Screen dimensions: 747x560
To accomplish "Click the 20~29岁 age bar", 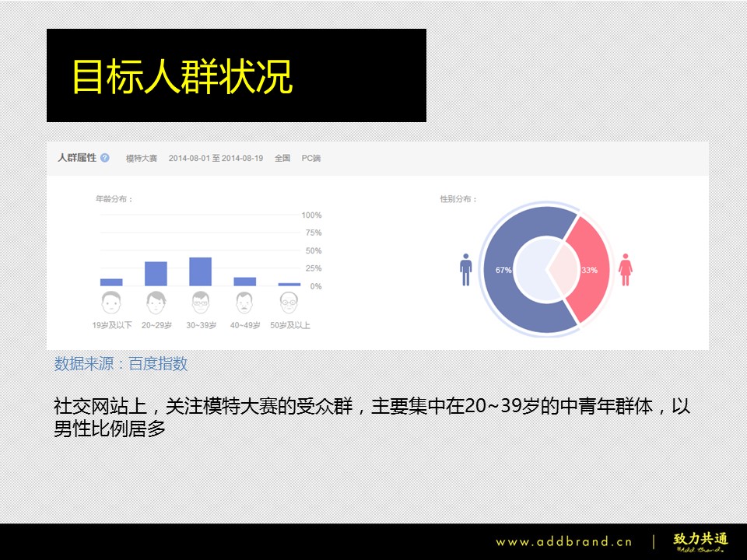I will click(x=156, y=273).
